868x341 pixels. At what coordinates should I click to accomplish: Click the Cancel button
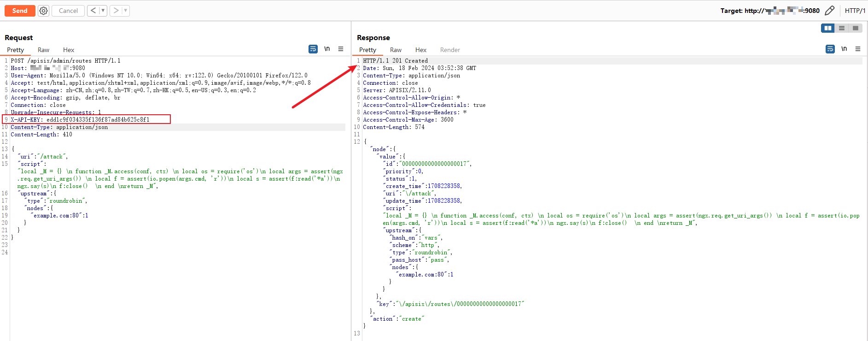click(68, 11)
